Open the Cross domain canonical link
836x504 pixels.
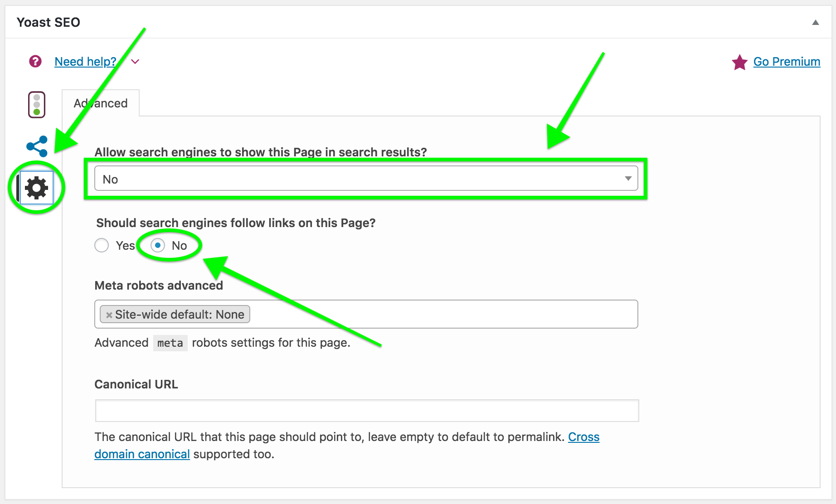click(583, 437)
